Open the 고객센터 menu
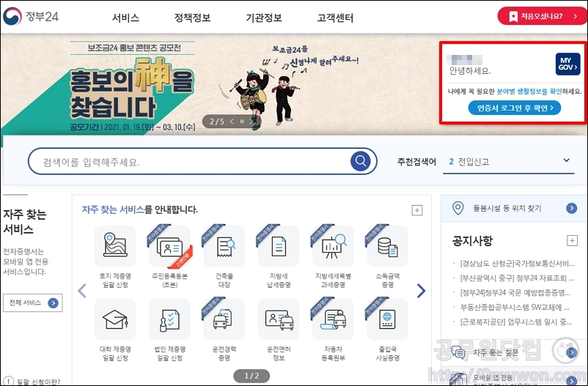The width and height of the screenshot is (588, 386). coord(335,18)
